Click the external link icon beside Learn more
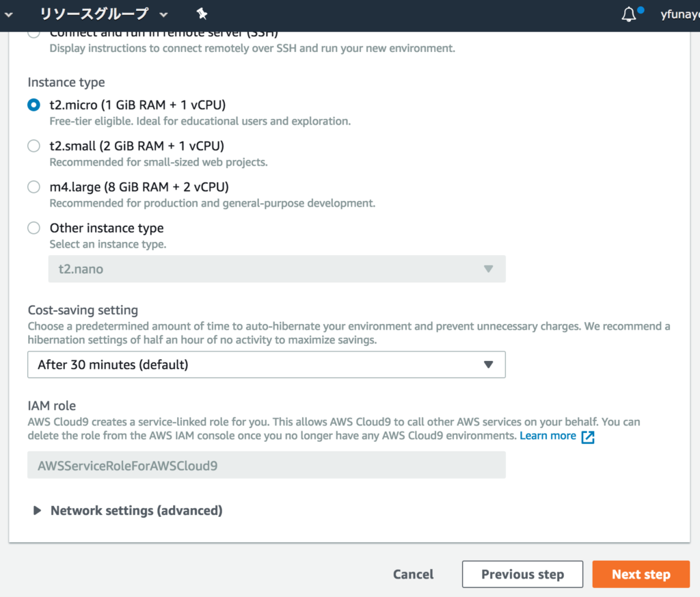 coord(587,436)
